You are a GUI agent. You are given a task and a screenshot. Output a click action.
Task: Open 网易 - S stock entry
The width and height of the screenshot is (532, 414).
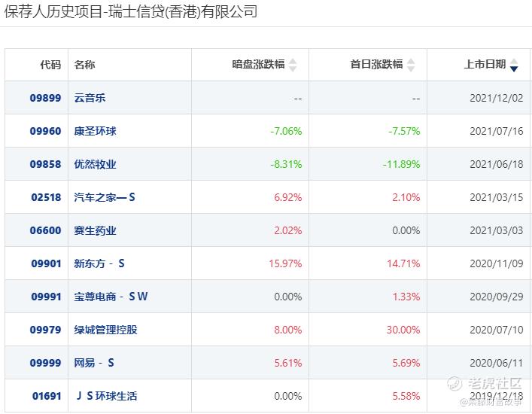click(x=95, y=363)
